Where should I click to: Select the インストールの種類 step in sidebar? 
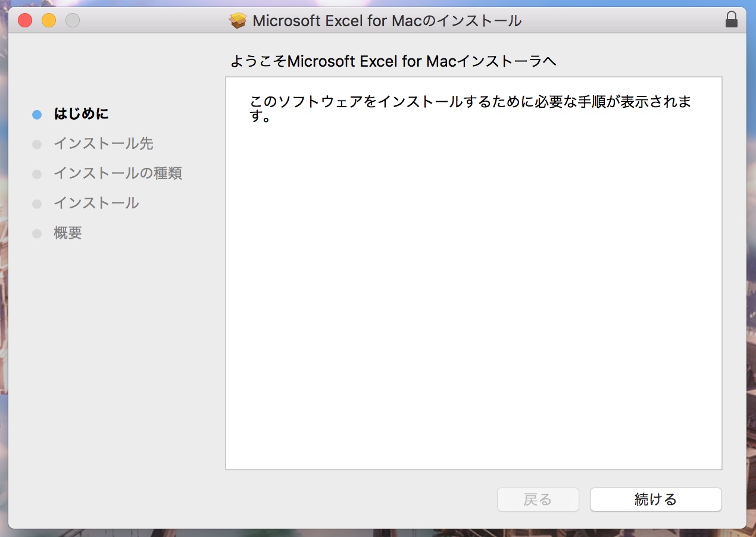(x=117, y=173)
